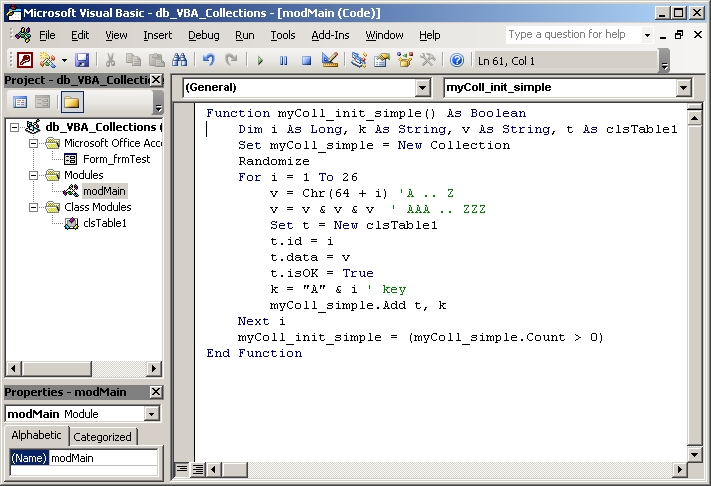The width and height of the screenshot is (711, 486).
Task: Click the Copy icon in the toolbar
Action: tap(133, 60)
